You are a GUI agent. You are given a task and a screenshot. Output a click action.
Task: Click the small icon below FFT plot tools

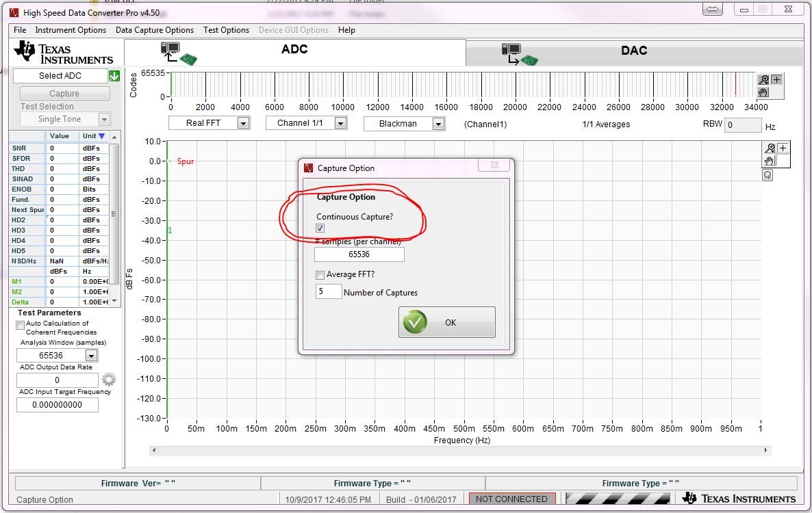pyautogui.click(x=767, y=175)
